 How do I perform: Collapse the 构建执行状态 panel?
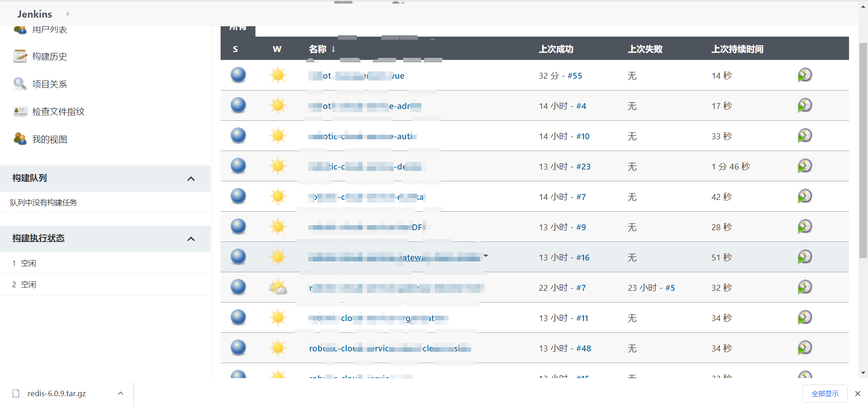(191, 239)
